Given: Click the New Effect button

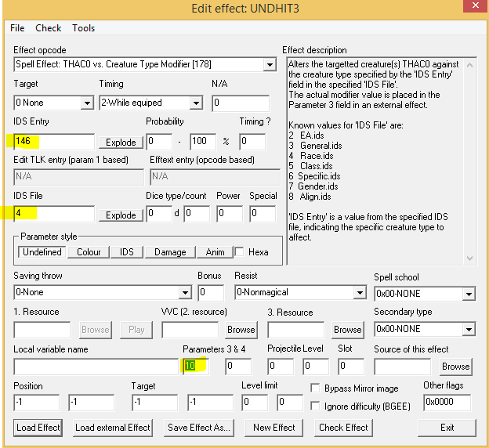Looking at the screenshot, I should click(273, 428).
